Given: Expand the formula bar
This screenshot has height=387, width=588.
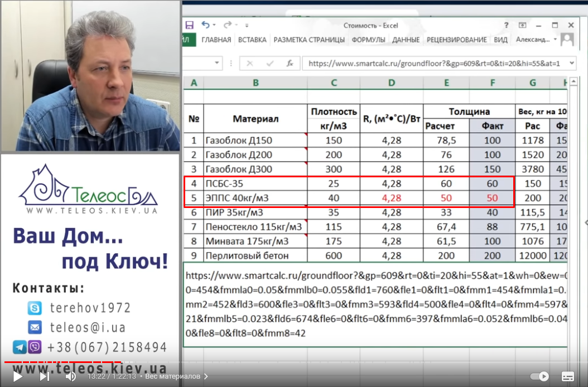Looking at the screenshot, I should (572, 63).
